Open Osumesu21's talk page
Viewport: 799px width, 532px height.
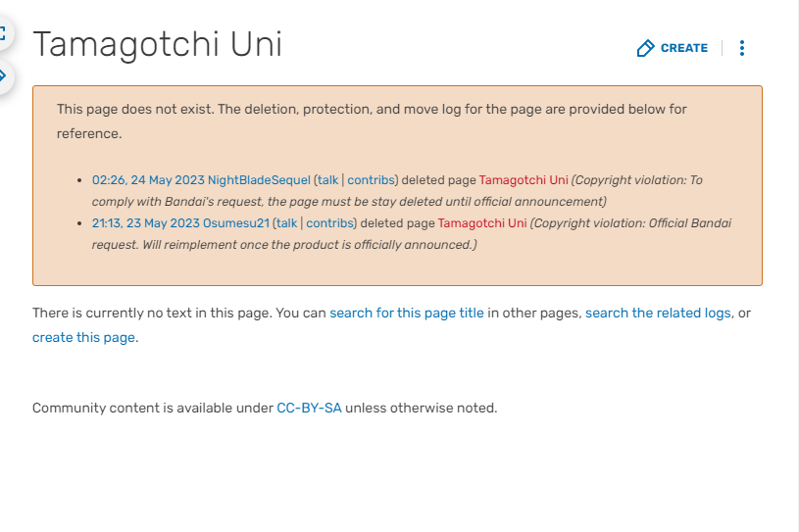(x=286, y=223)
